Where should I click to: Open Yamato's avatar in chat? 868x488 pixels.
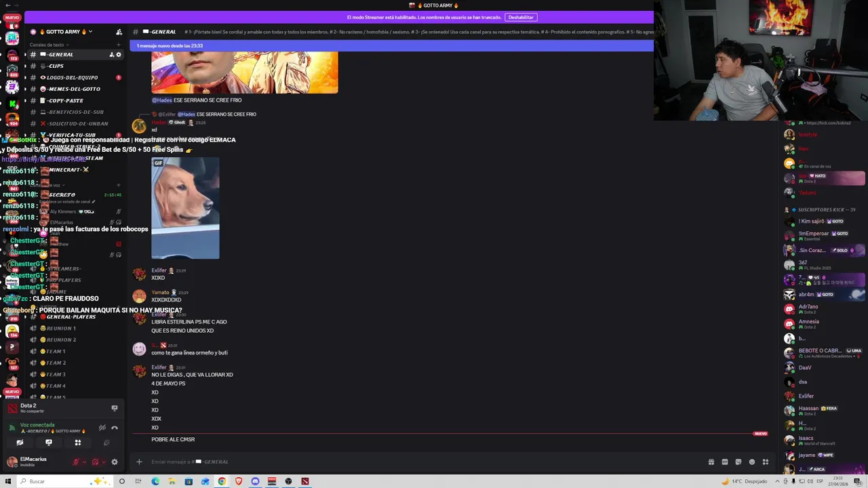[x=139, y=296]
